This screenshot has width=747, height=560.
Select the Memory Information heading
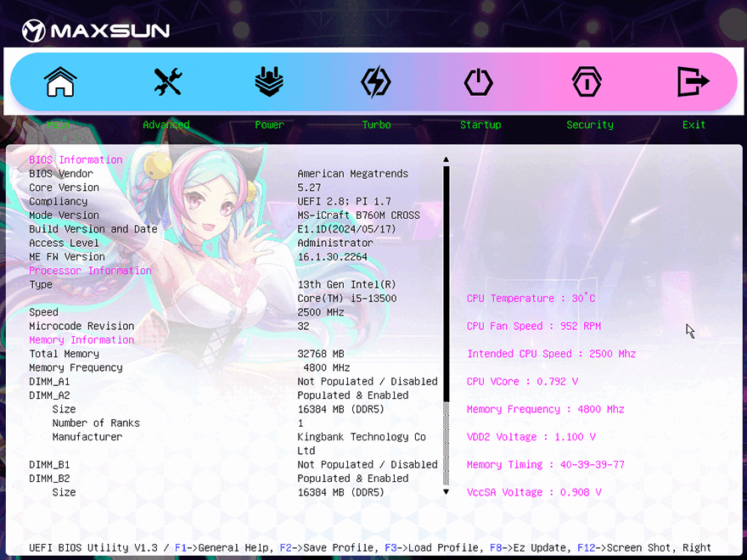(x=81, y=340)
